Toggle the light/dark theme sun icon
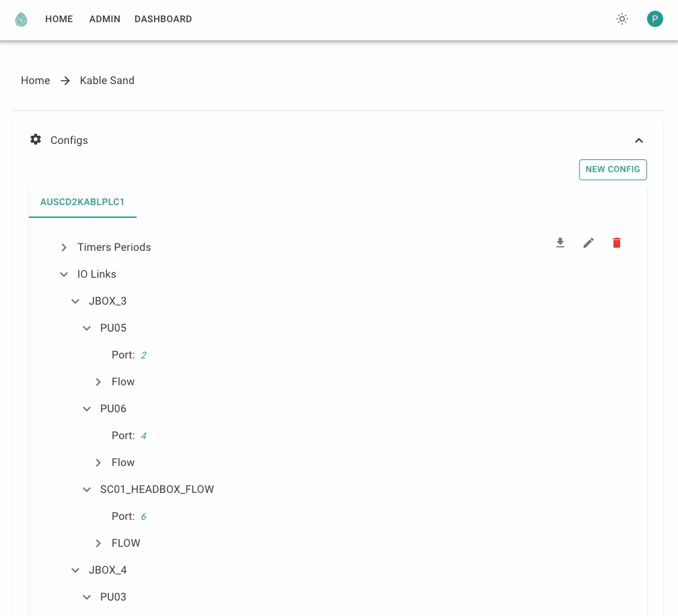The image size is (678, 616). point(622,19)
